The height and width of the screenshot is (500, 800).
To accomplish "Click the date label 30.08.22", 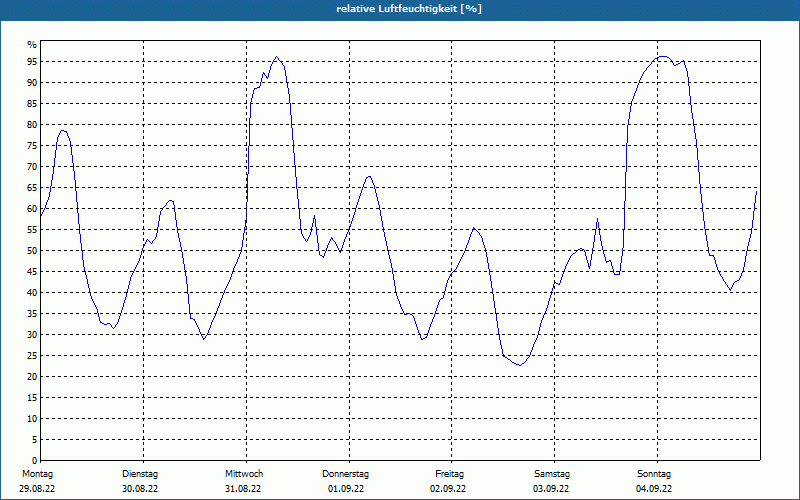I will pos(140,489).
